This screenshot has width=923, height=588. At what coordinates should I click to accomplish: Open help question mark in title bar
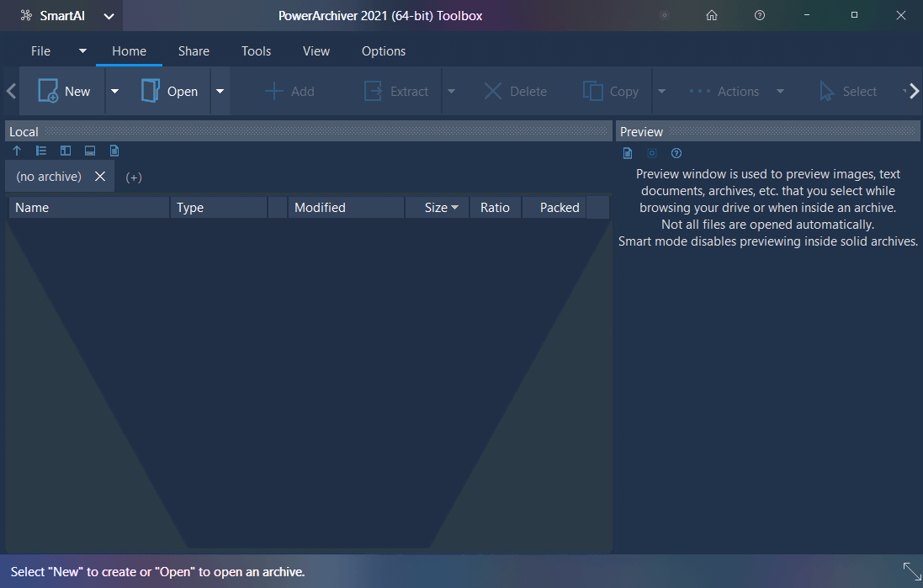(760, 15)
